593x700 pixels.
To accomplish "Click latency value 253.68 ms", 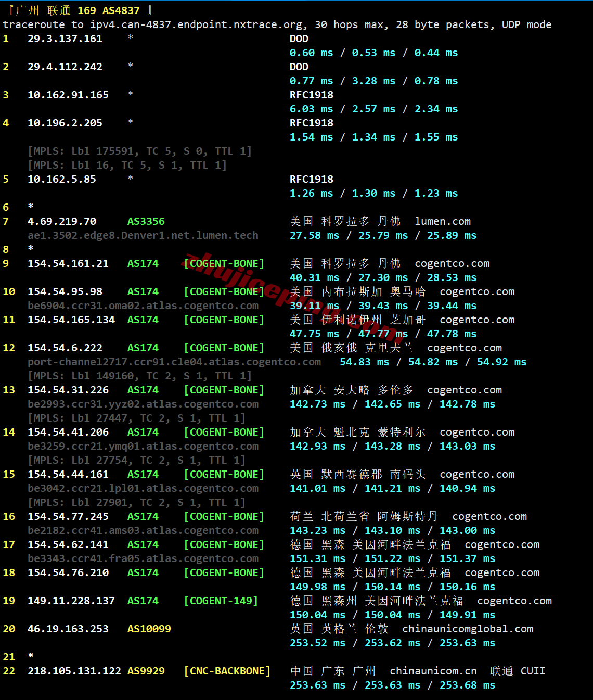I will 468,685.
